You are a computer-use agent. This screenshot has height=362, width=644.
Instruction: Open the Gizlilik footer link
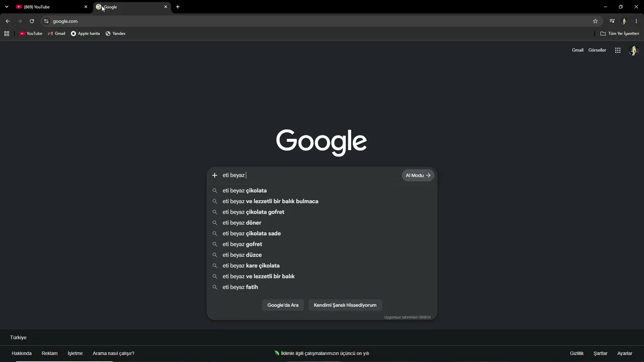[x=577, y=353]
